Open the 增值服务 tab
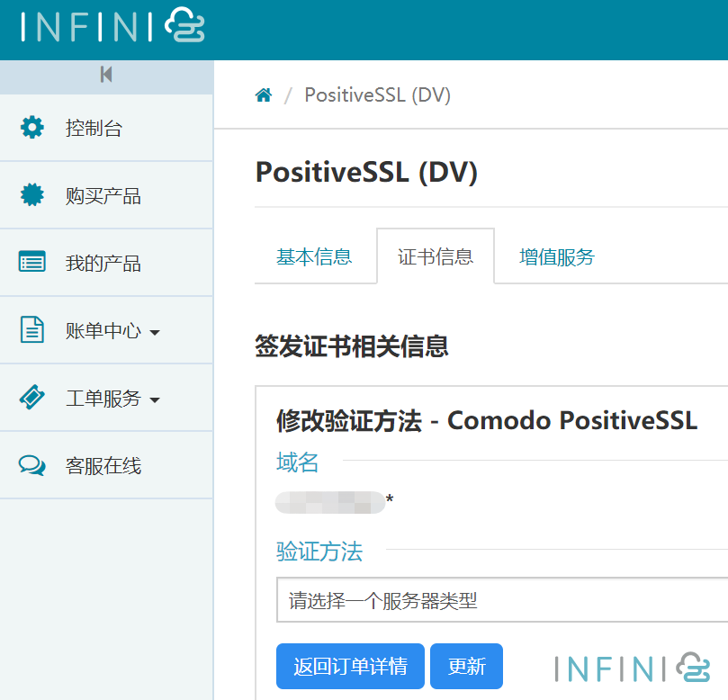The image size is (728, 700). click(557, 256)
